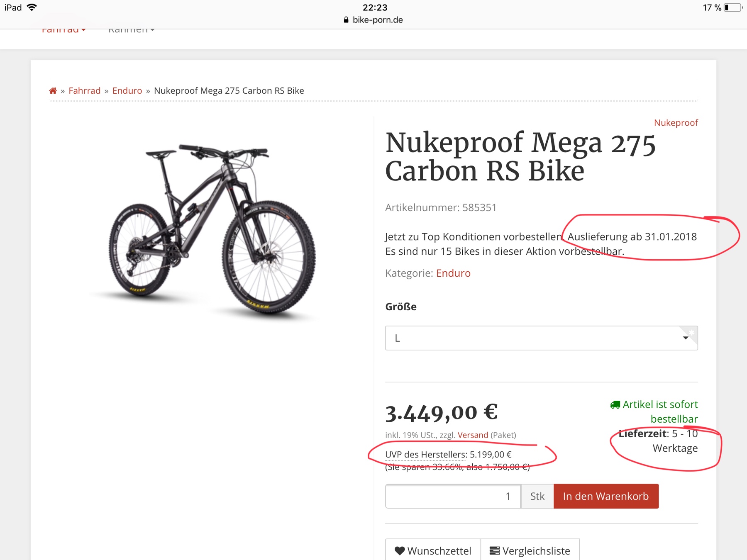Expand the Fahrrad navigation menu
Viewport: 747px width, 560px height.
coord(63,30)
